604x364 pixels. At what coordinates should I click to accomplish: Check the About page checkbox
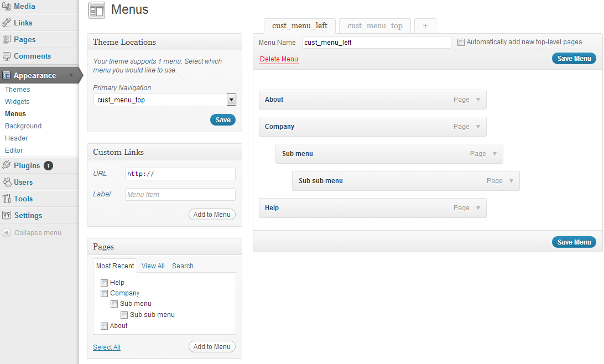tap(104, 326)
